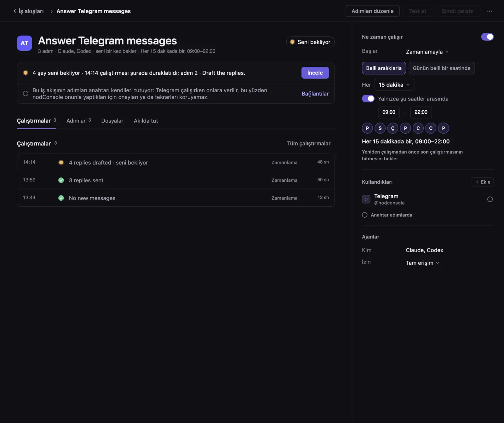Image resolution: width=504 pixels, height=423 pixels.
Task: Open the 14:14 '4 replies drafted' run
Action: point(176,163)
